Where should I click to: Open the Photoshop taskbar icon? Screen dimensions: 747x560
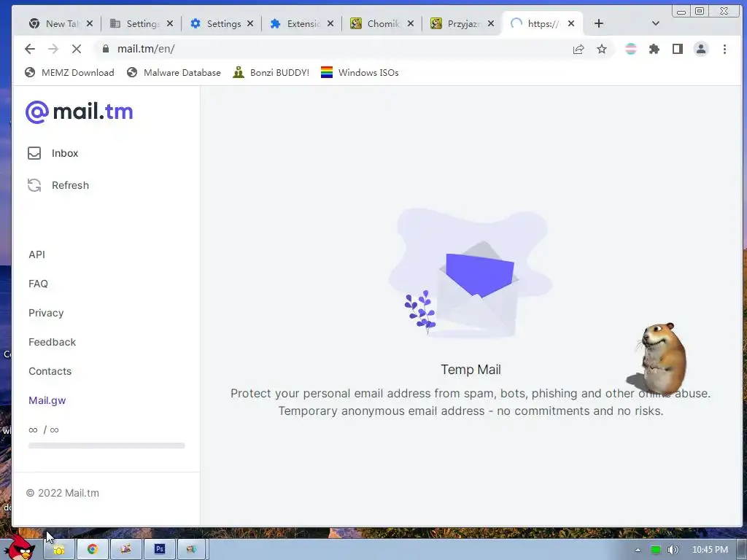click(x=159, y=550)
